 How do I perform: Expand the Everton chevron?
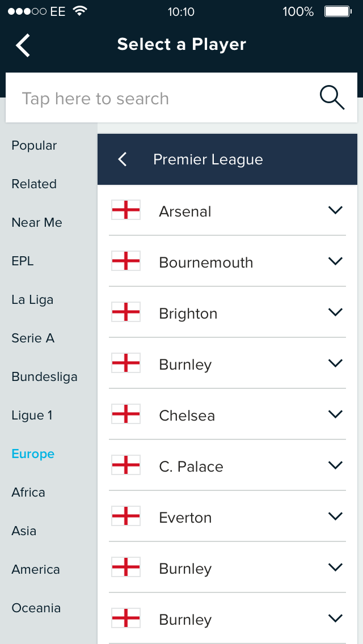click(x=336, y=516)
